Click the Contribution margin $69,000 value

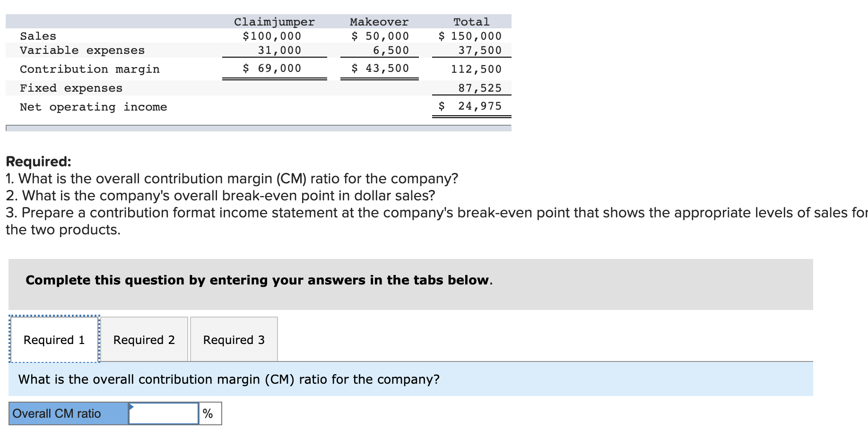[x=272, y=68]
